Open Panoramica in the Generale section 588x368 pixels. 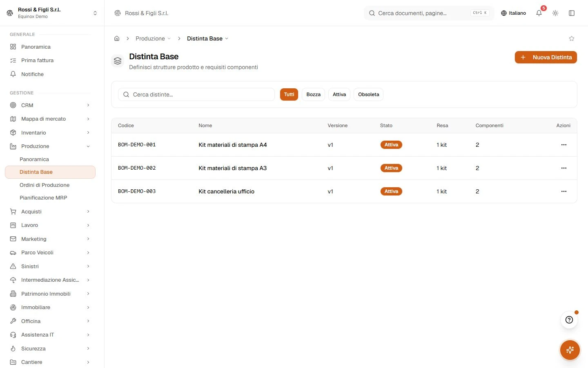[x=50, y=47]
